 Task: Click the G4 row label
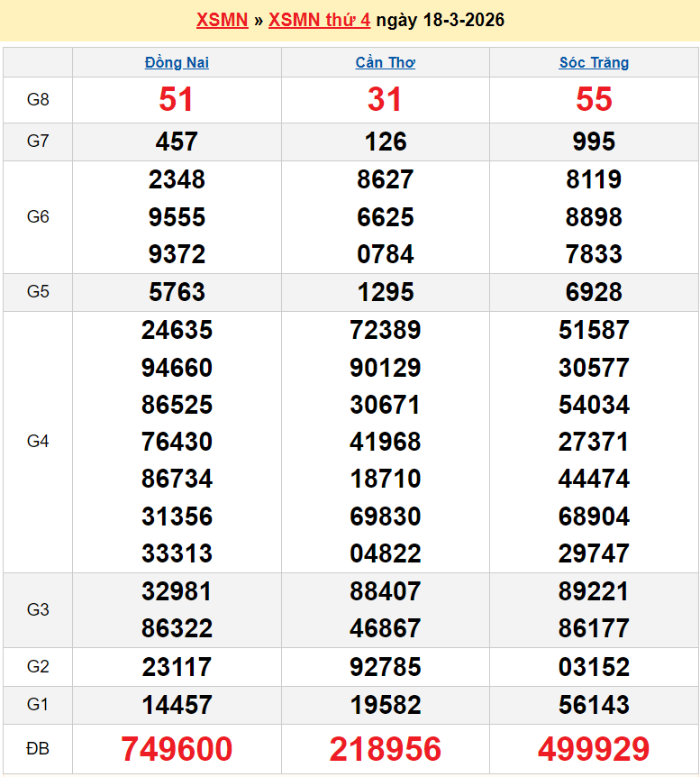click(x=38, y=442)
